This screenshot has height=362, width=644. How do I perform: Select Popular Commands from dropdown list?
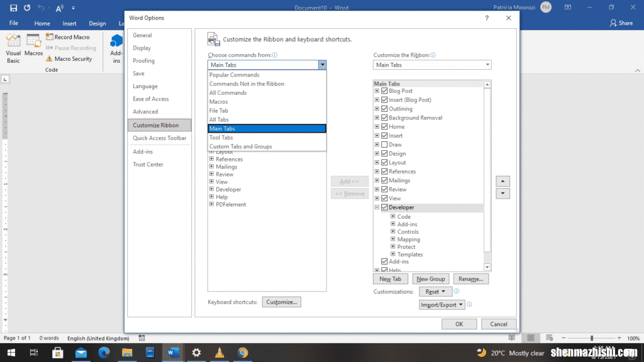point(267,75)
